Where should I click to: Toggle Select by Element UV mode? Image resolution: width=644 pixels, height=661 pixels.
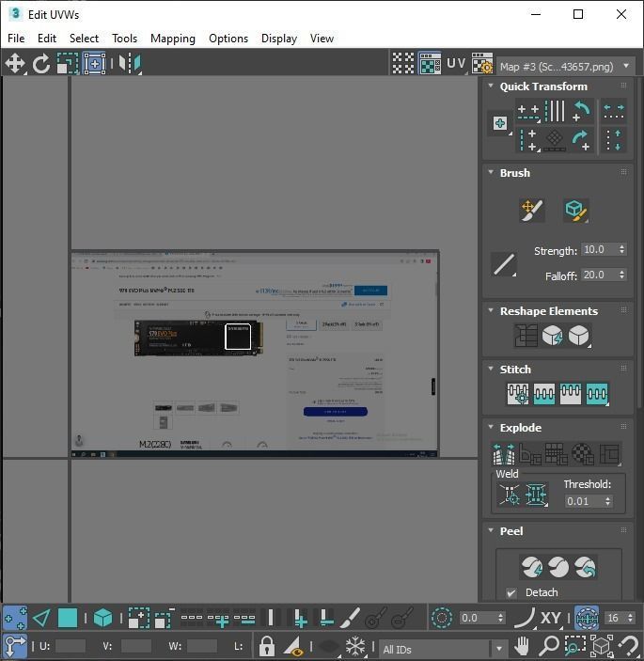click(x=102, y=619)
